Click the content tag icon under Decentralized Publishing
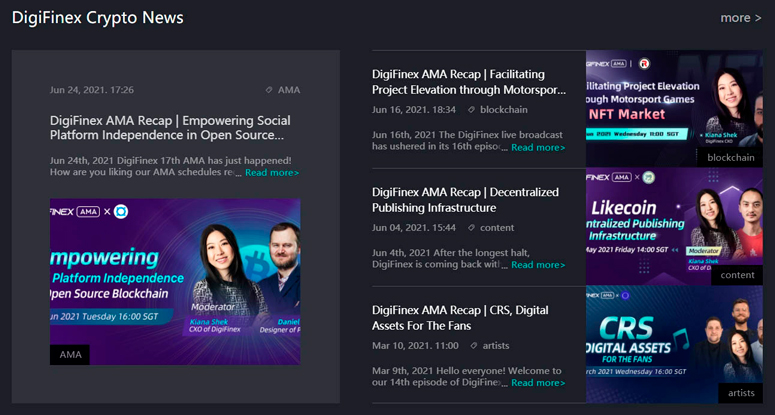 point(471,228)
